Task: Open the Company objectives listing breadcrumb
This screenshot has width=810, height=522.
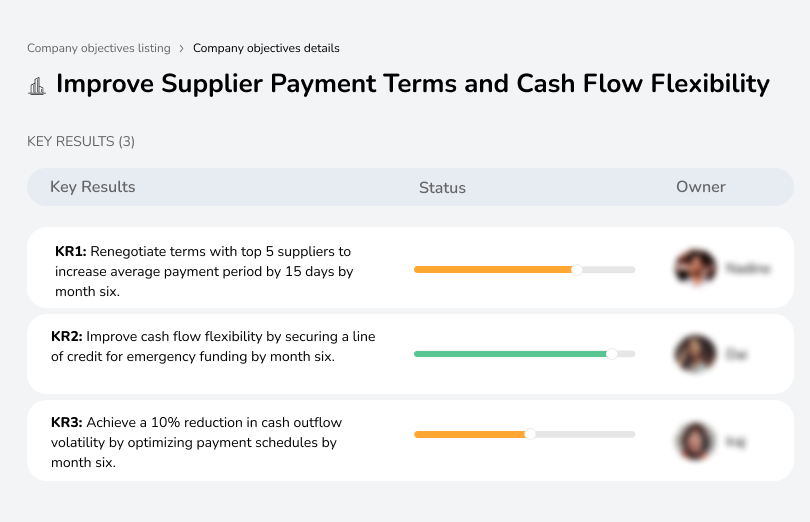Action: [x=99, y=48]
